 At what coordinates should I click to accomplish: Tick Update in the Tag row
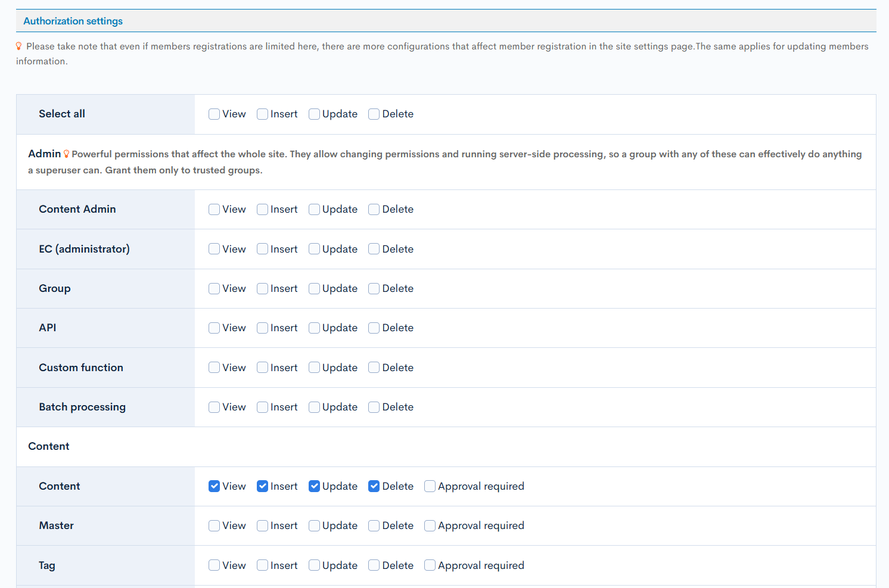314,565
